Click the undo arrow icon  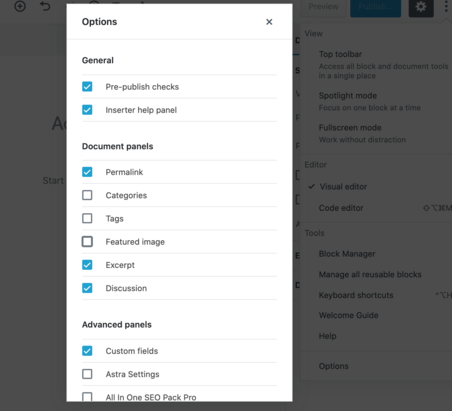coord(45,6)
